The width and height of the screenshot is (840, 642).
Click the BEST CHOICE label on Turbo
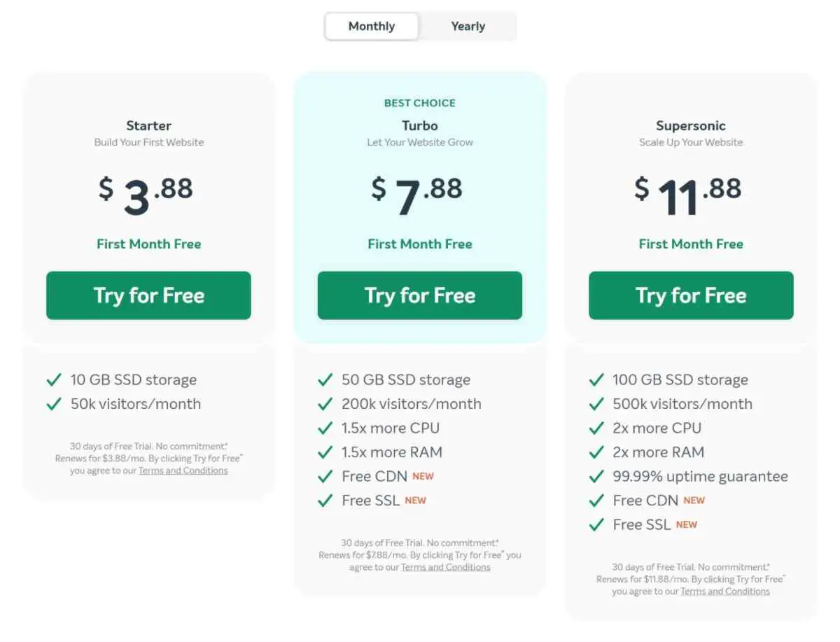pos(420,103)
